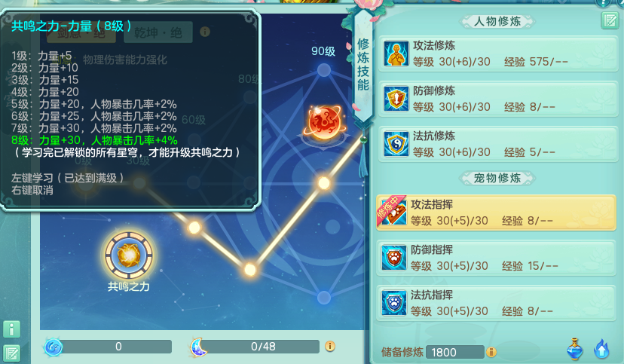Click the 90级 star node
This screenshot has width=624, height=364.
coord(324,70)
